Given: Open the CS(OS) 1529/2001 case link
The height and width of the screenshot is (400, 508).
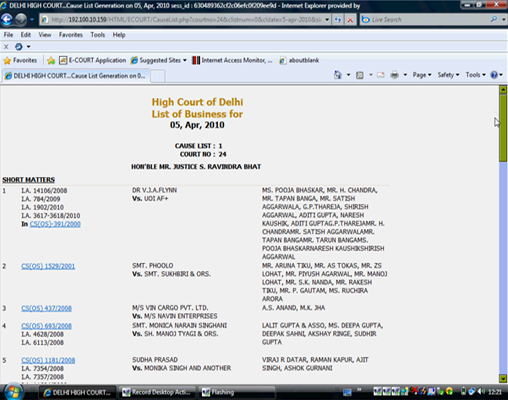Looking at the screenshot, I should [48, 266].
